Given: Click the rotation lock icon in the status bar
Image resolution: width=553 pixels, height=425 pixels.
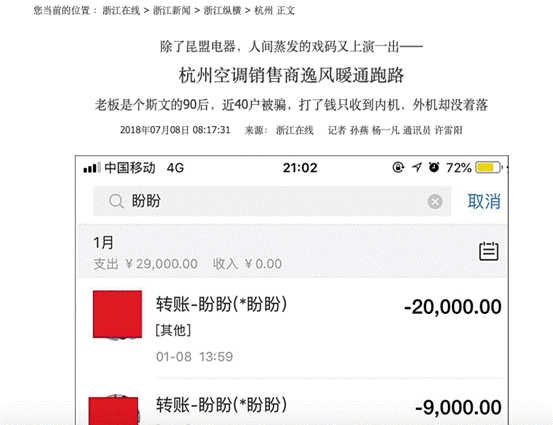Looking at the screenshot, I should [x=398, y=167].
